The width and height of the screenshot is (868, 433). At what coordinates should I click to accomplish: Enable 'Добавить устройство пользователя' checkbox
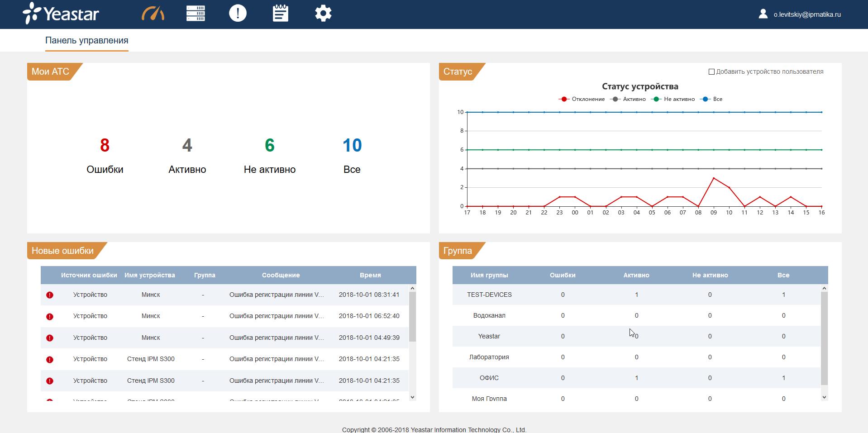[711, 72]
